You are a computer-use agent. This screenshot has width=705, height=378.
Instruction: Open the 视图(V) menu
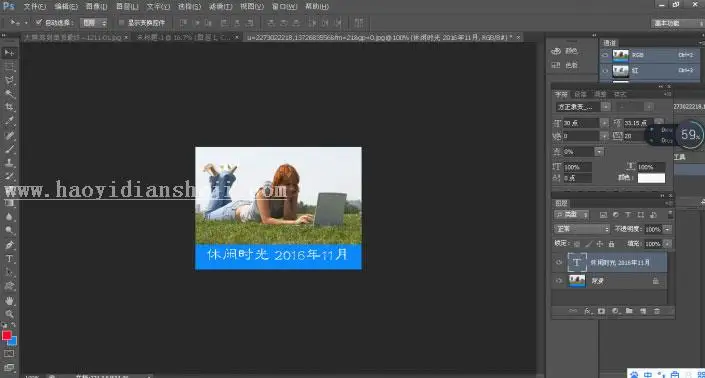coord(251,7)
